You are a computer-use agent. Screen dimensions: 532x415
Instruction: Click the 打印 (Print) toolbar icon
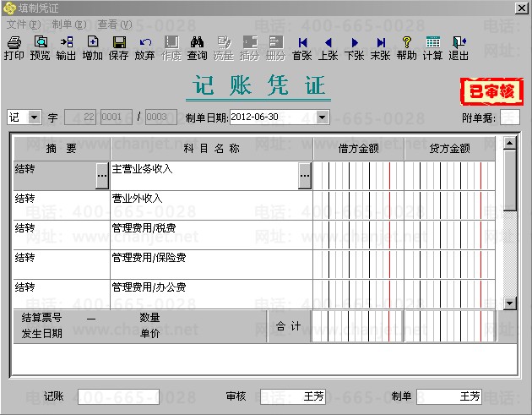14,47
